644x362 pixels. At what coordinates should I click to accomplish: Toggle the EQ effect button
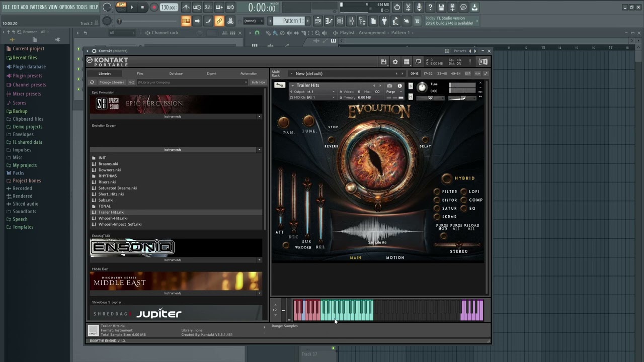coord(464,208)
